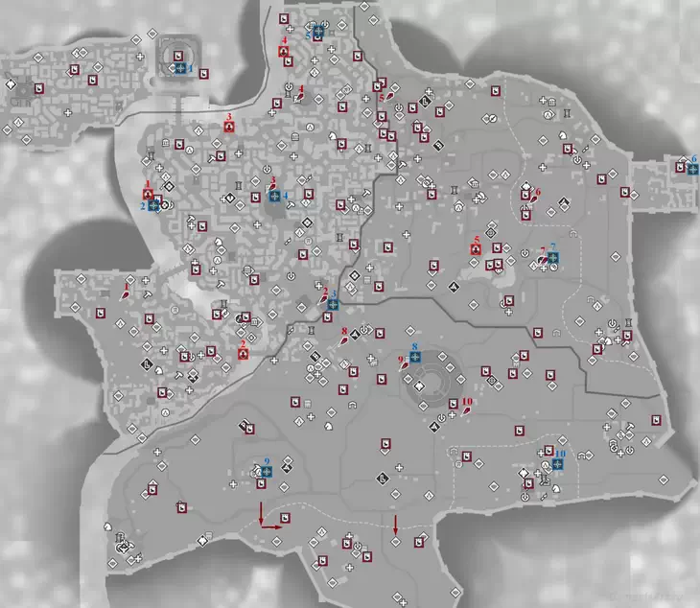Select red figure marker number 4

(284, 52)
